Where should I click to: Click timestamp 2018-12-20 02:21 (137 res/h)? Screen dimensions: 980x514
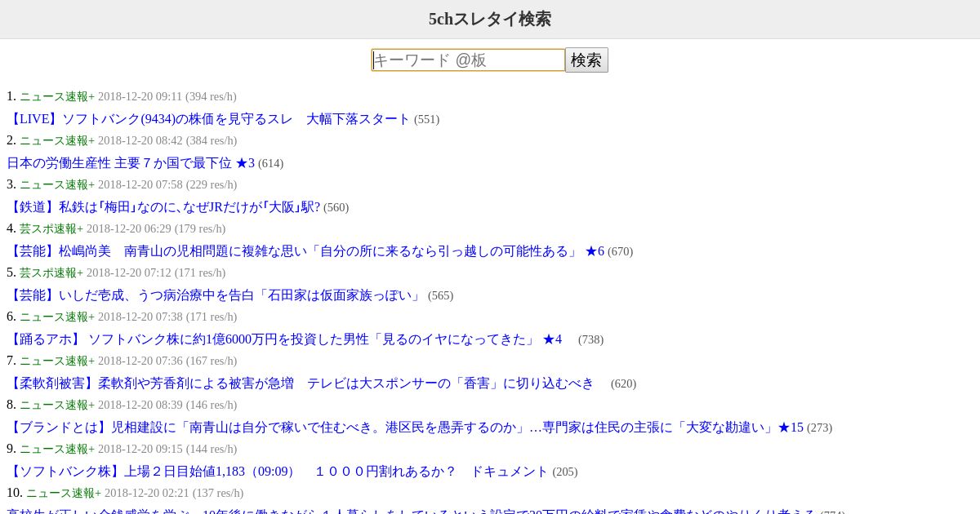(174, 493)
